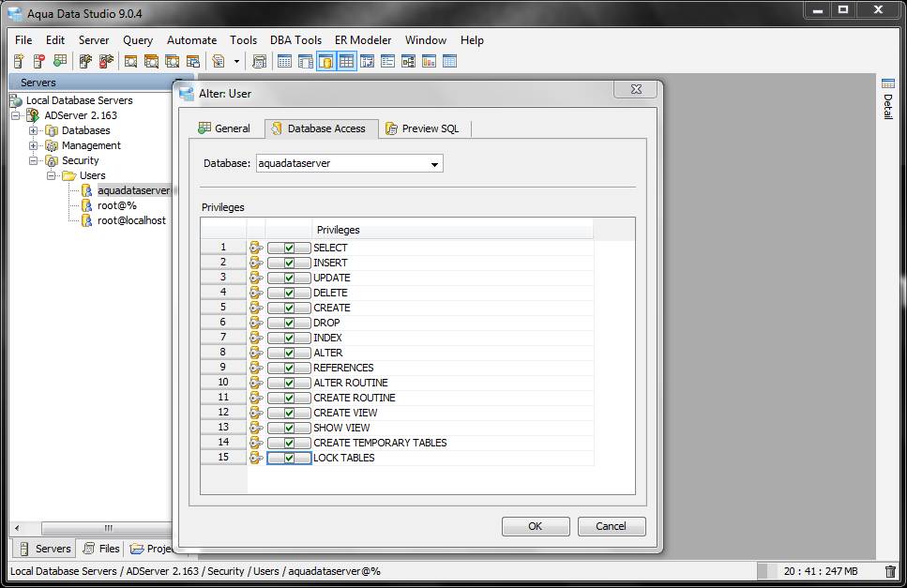
Task: Click the key icon beside DROP
Action: pos(256,323)
